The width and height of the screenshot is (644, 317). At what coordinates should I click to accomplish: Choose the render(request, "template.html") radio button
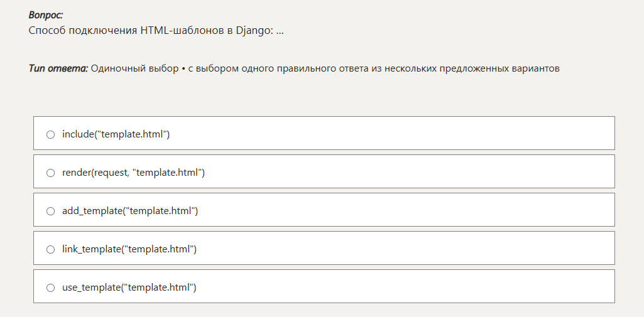50,173
